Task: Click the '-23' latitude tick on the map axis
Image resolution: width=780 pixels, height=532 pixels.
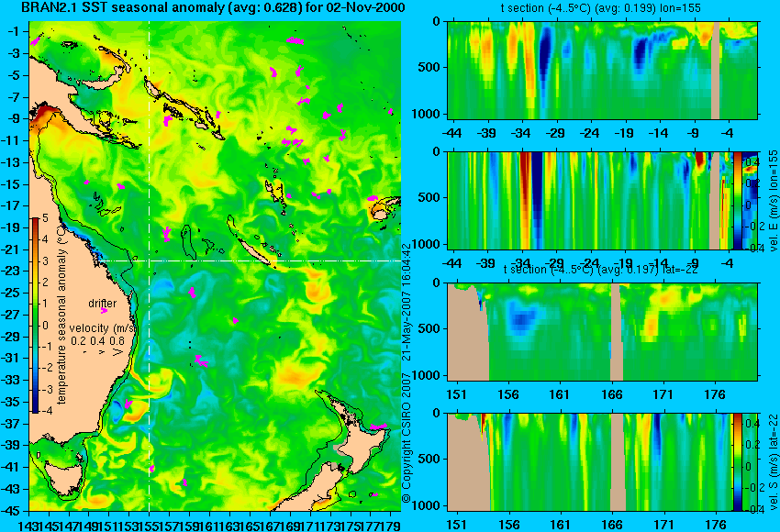Action: [11, 271]
